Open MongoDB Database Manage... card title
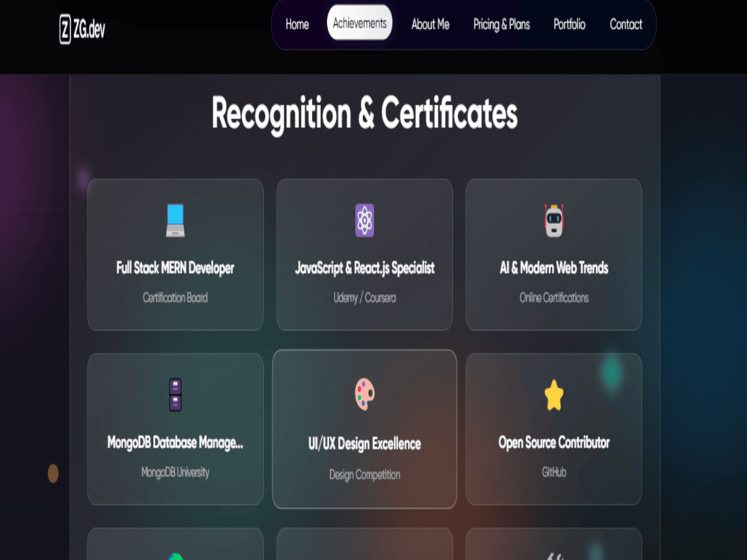 (176, 443)
